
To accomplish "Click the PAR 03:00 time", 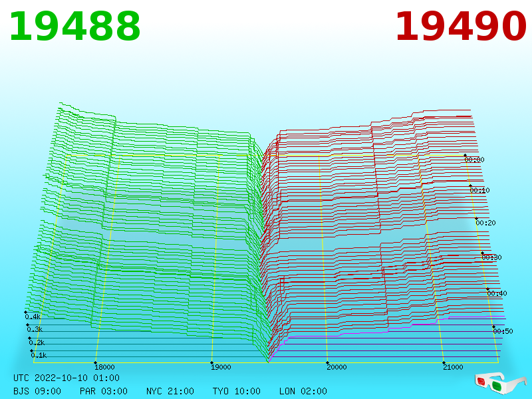I will tap(104, 391).
